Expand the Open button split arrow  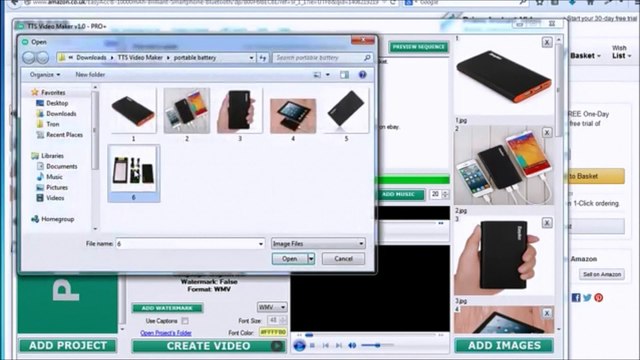pyautogui.click(x=311, y=259)
